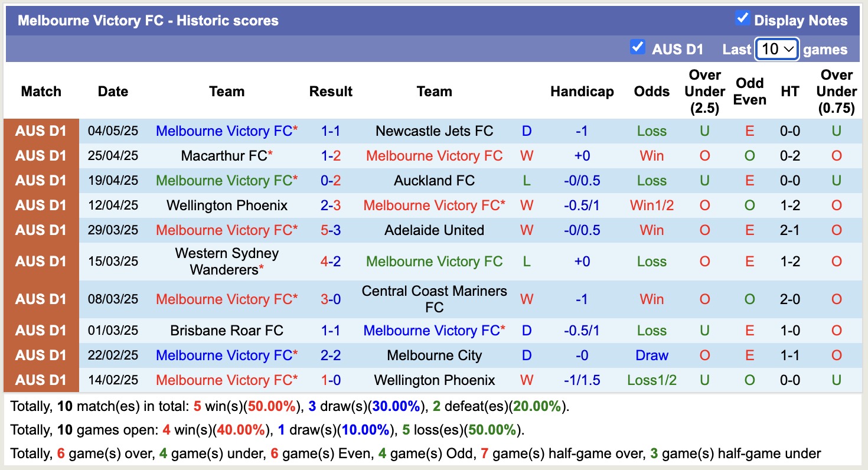The image size is (868, 470).
Task: Open Wellington Phoenix from the 12/04/25 row
Action: point(226,205)
